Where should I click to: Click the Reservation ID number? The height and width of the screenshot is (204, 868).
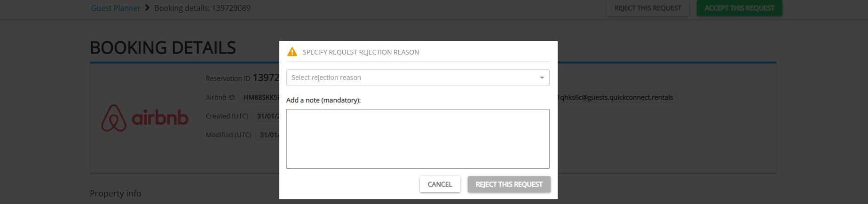tap(266, 78)
